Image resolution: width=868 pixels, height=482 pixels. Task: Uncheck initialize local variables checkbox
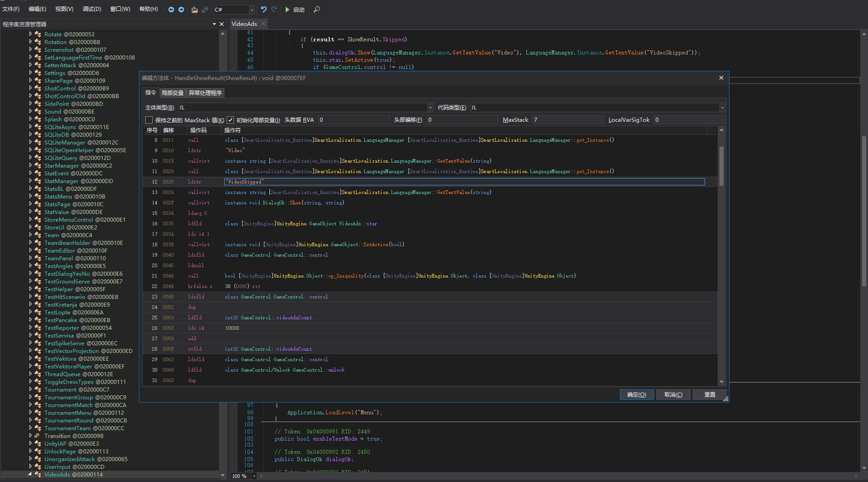click(x=230, y=120)
